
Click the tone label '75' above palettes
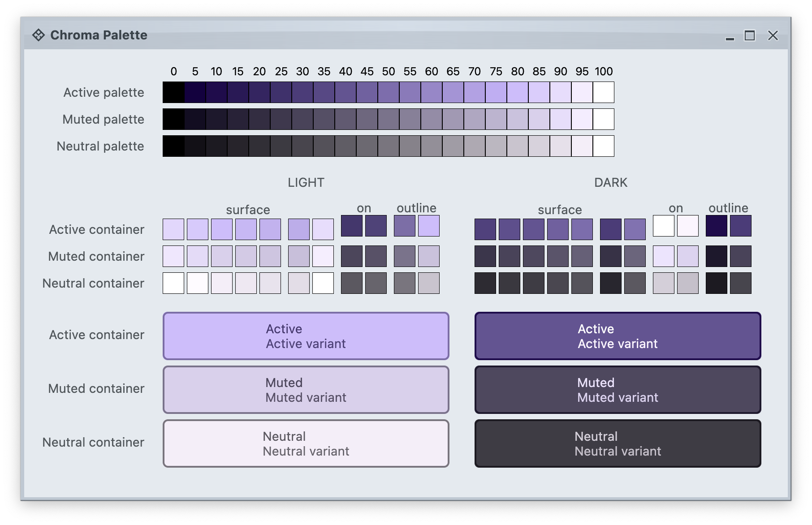coord(496,71)
